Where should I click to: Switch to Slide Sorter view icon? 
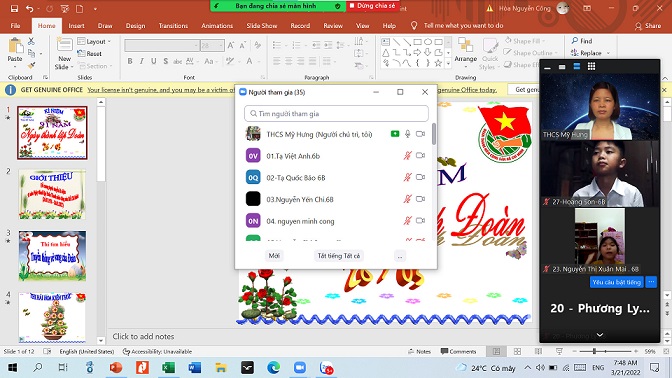click(517, 351)
